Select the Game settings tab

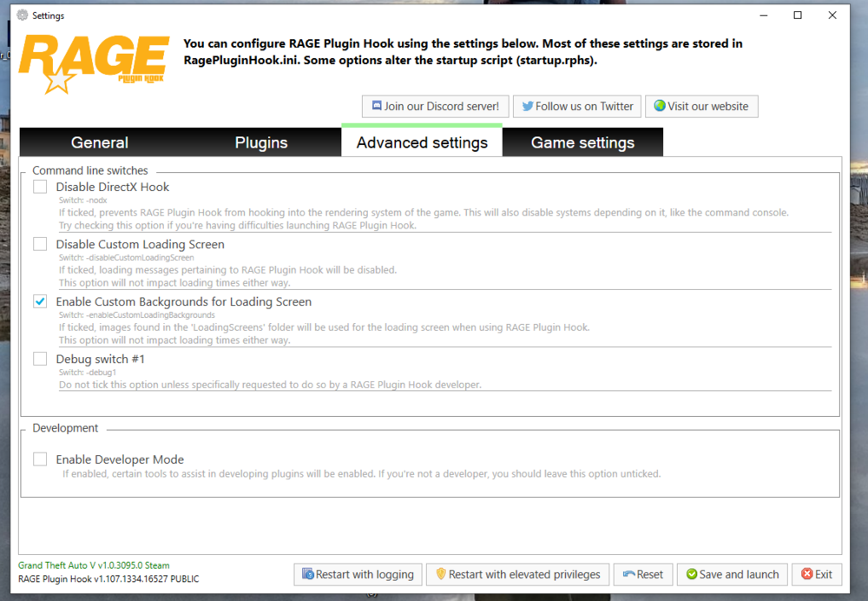(582, 141)
